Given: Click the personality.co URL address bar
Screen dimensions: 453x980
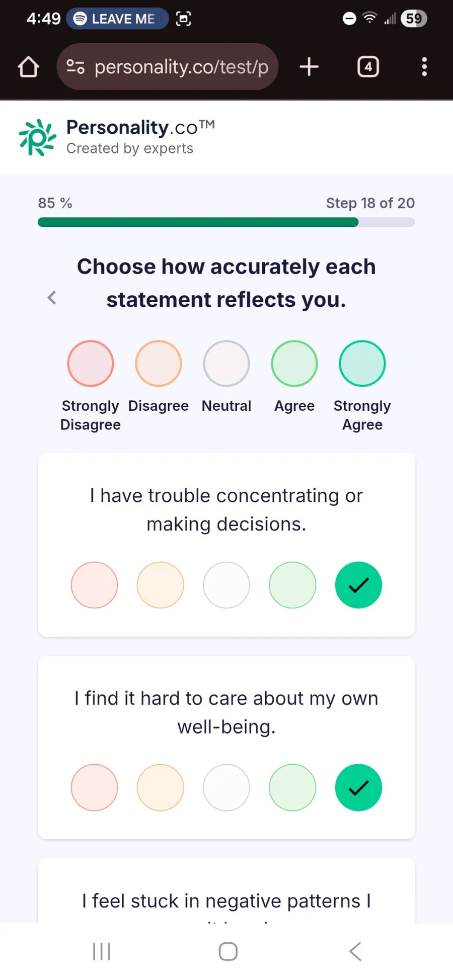Looking at the screenshot, I should pos(181,67).
